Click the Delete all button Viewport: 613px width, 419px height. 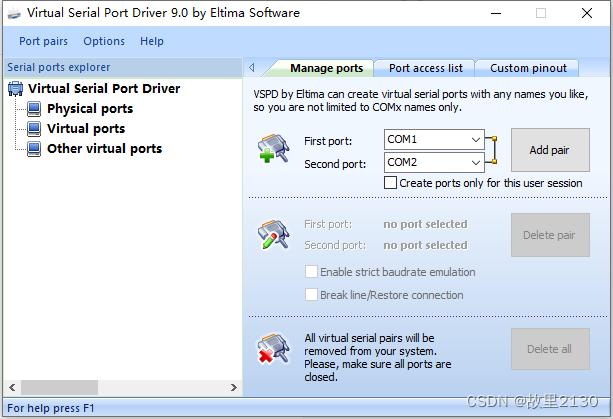550,349
